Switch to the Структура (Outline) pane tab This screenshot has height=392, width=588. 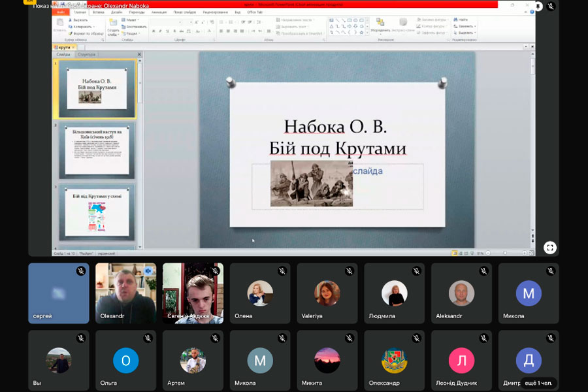(x=86, y=55)
